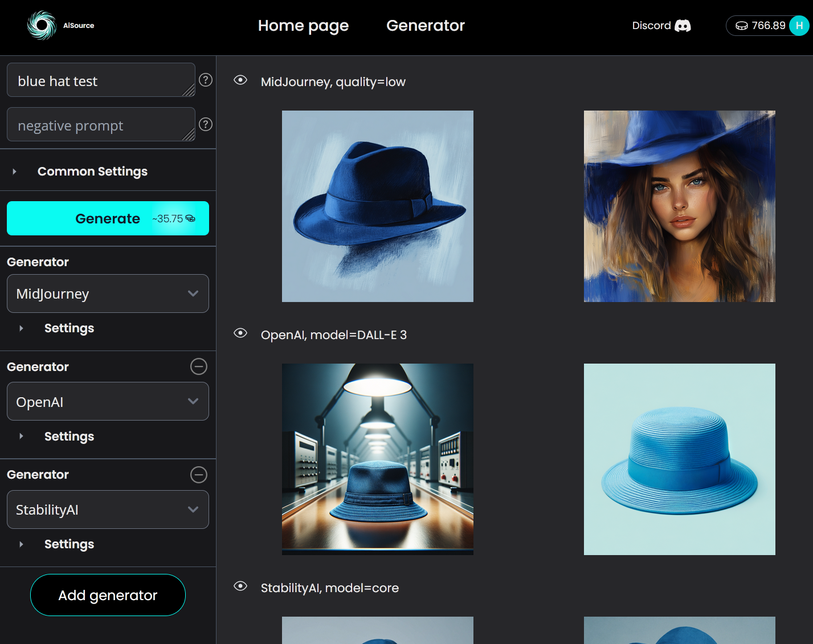Click the 'StabilityAI, model=core' heading
Image resolution: width=813 pixels, height=644 pixels.
click(x=330, y=588)
